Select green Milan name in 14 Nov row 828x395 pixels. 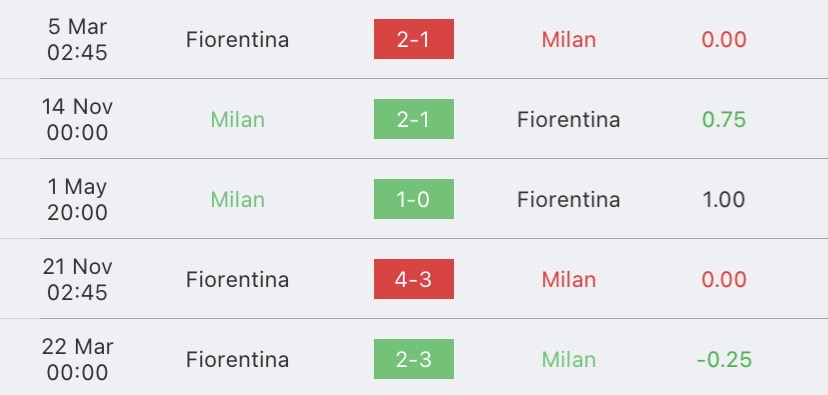(x=238, y=119)
